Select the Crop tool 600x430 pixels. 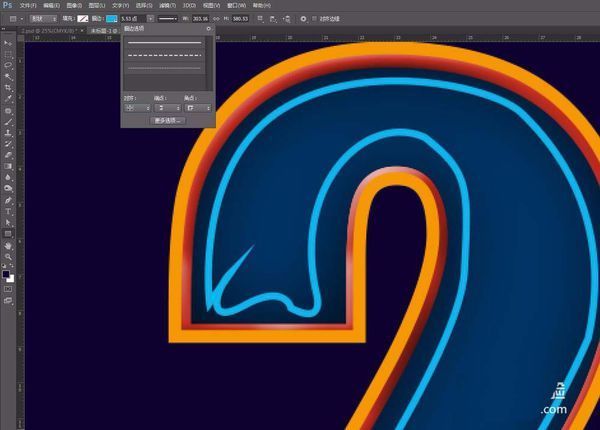pyautogui.click(x=8, y=87)
